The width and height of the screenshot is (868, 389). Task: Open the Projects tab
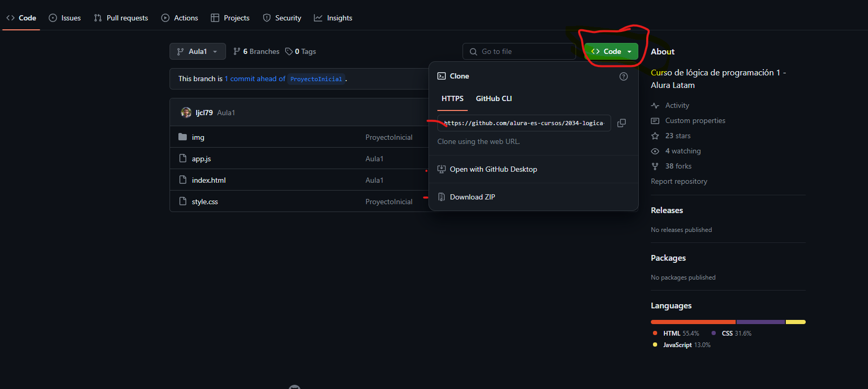point(230,18)
